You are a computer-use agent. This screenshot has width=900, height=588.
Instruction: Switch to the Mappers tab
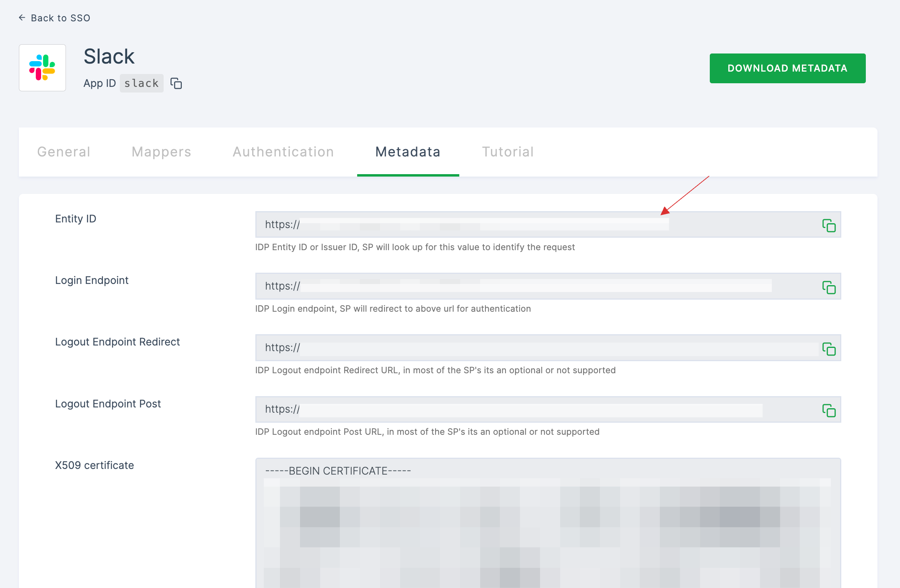click(x=161, y=152)
